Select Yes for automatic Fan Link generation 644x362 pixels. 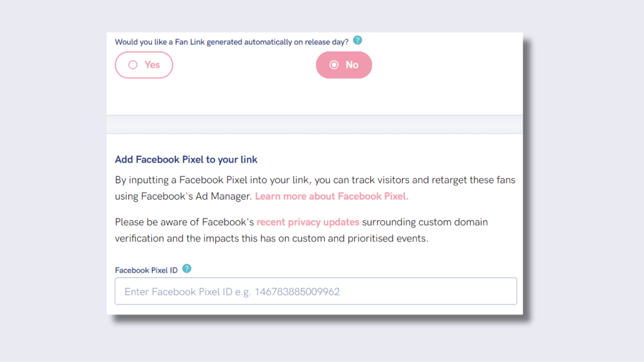pos(144,65)
